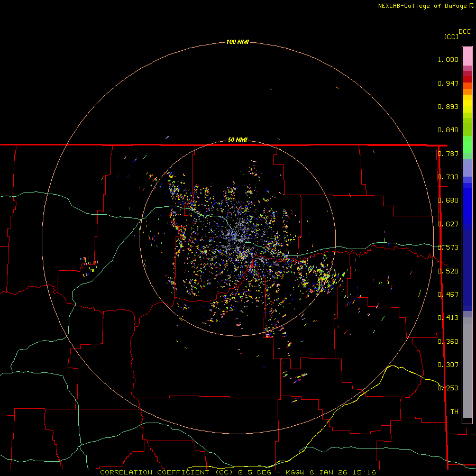Viewport: 476px width, 476px height.
Task: Select the 0.893 legend value
Action: point(448,106)
